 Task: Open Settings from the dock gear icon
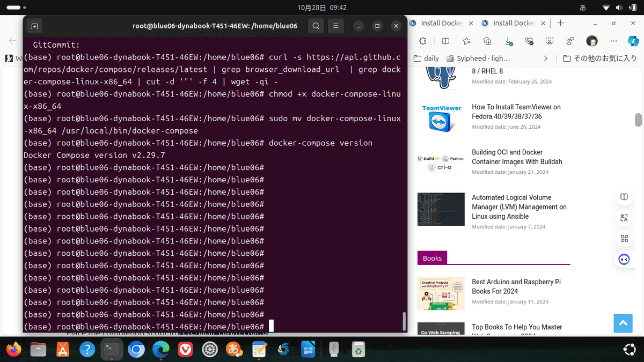point(209,349)
